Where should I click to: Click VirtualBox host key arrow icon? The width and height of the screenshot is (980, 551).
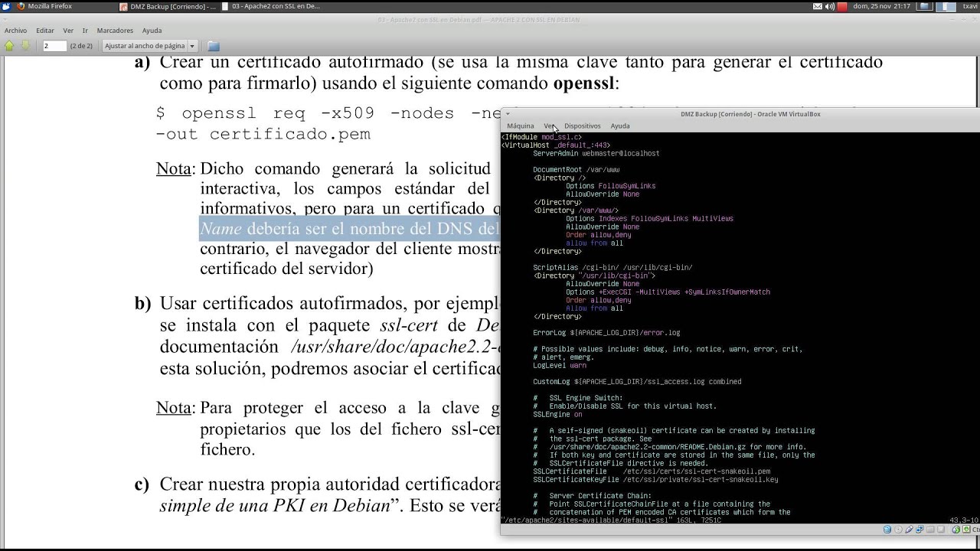coord(965,530)
